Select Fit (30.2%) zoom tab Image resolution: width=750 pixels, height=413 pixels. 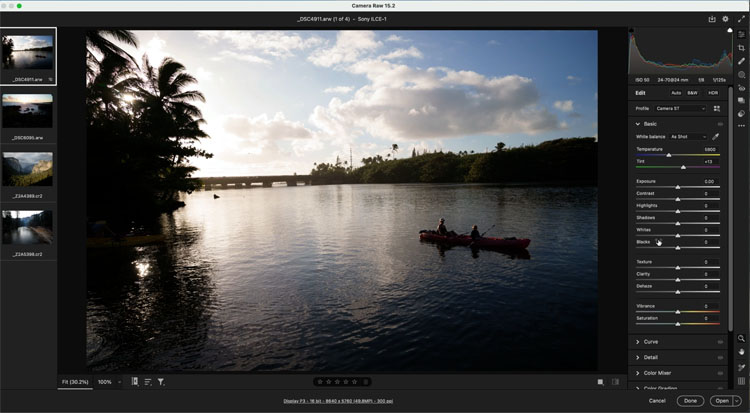click(75, 382)
